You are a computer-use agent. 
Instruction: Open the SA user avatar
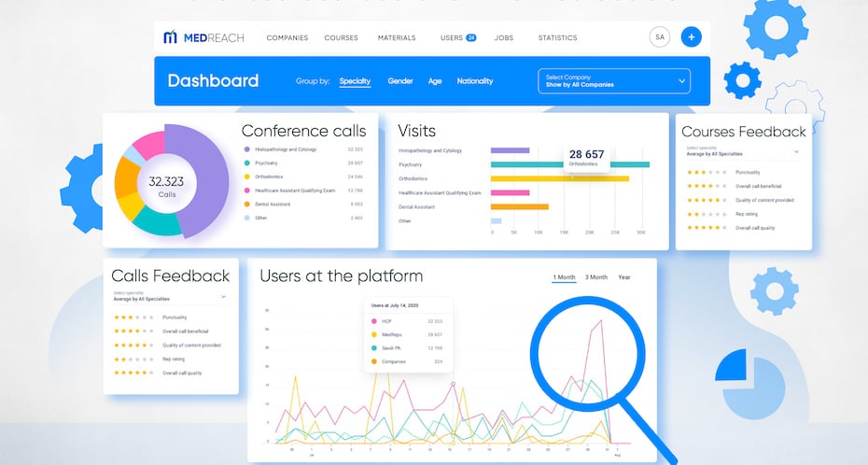click(660, 37)
